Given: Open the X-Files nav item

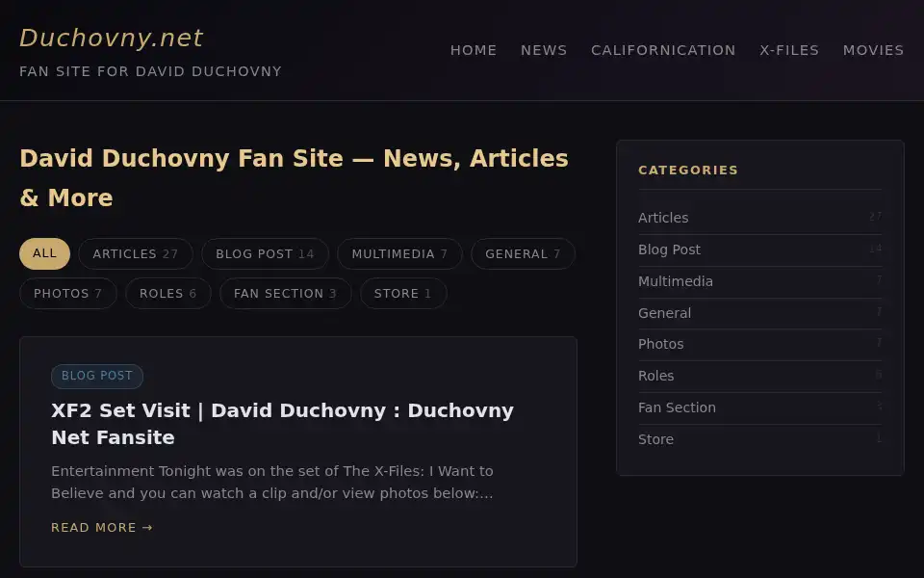Looking at the screenshot, I should point(789,50).
